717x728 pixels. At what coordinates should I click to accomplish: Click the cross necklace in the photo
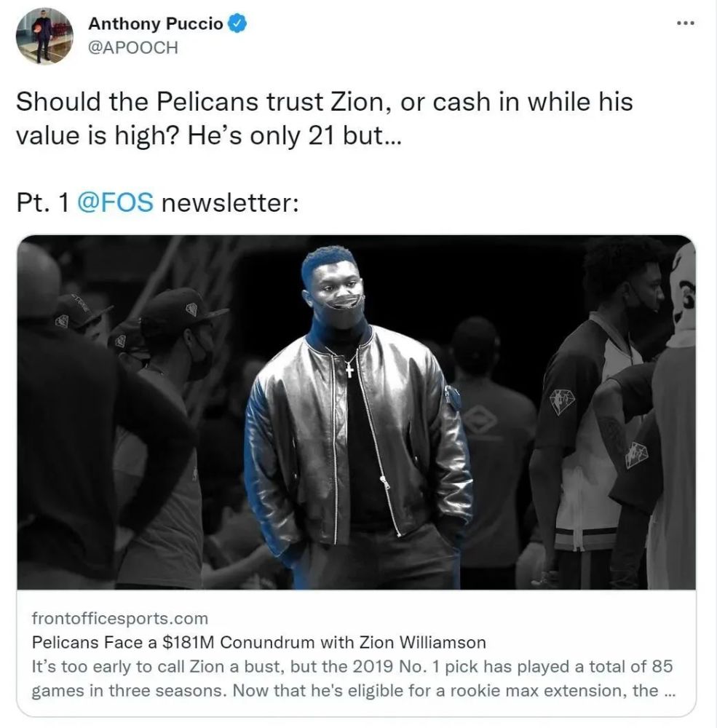point(349,370)
